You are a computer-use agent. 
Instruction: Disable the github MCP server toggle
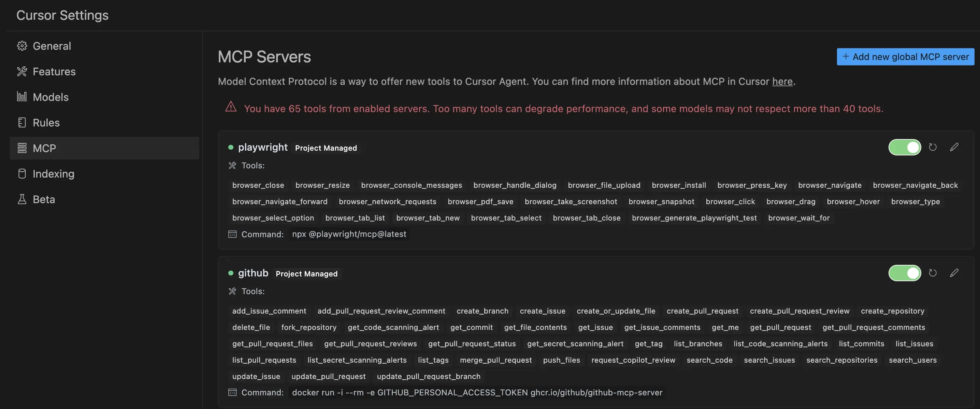pyautogui.click(x=904, y=273)
